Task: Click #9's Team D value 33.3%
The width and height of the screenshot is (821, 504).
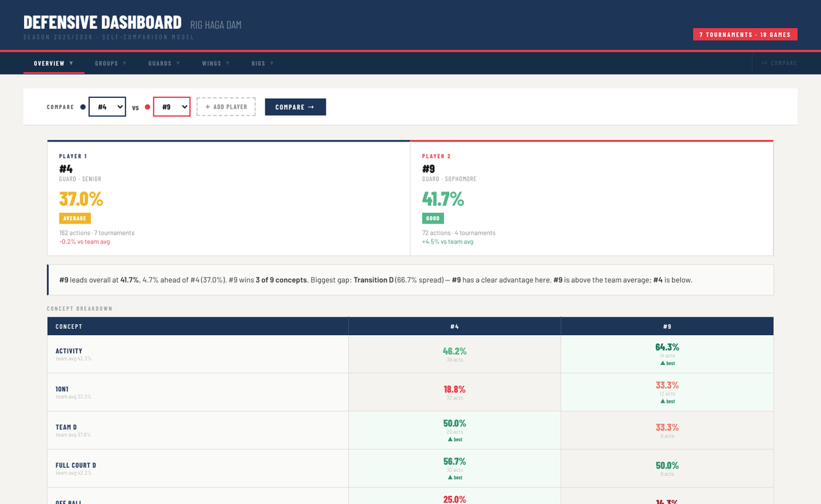Action: click(x=667, y=427)
